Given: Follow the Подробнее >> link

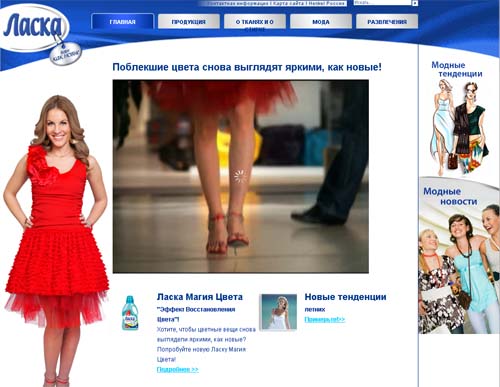Looking at the screenshot, I should point(178,369).
